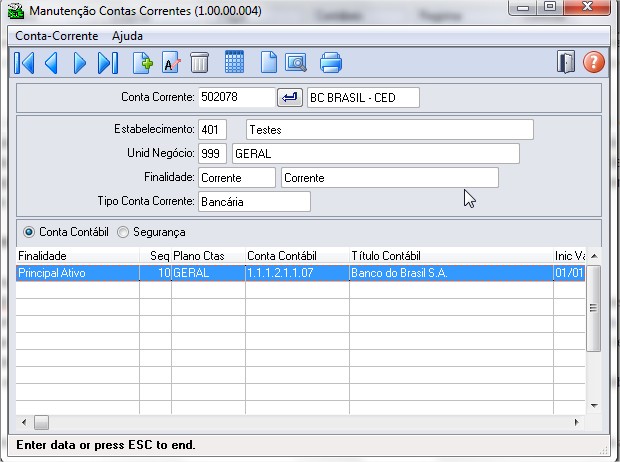Delete record using the trash can icon

[x=199, y=63]
